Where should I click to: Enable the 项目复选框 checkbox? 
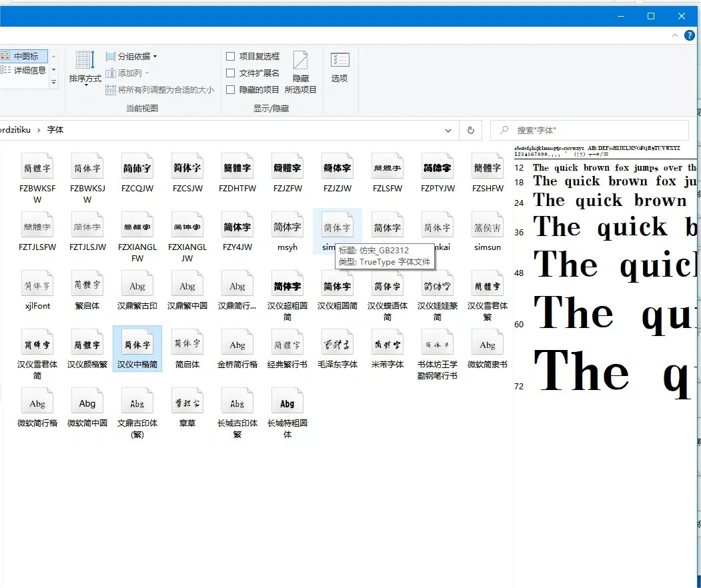[x=231, y=57]
